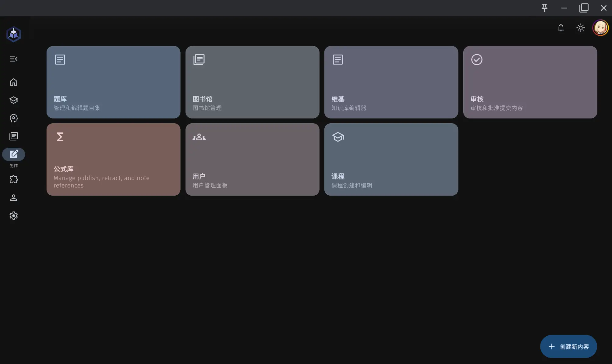This screenshot has width=612, height=364.
Task: Open the user avatar menu
Action: (x=600, y=28)
